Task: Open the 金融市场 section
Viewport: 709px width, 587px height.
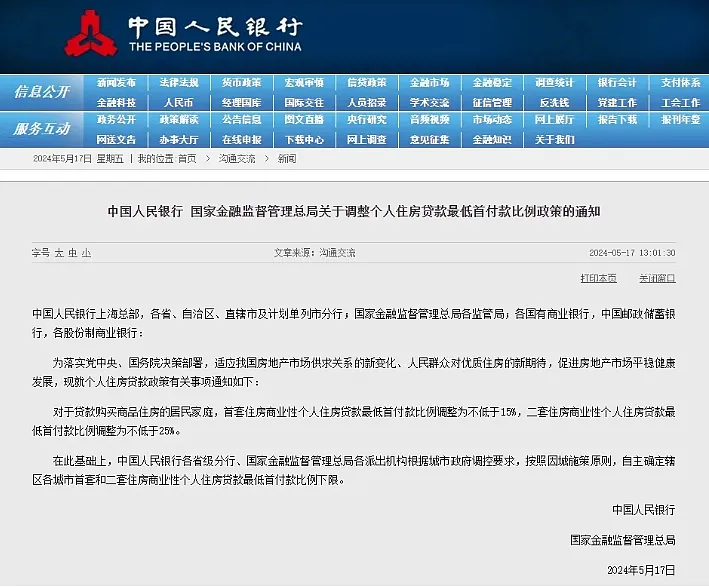Action: click(430, 83)
